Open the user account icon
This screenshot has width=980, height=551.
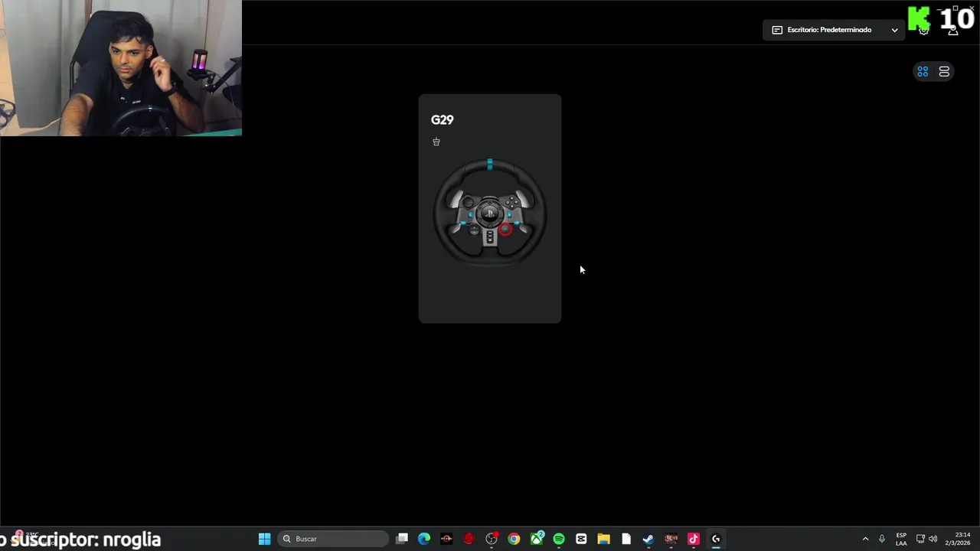click(953, 30)
